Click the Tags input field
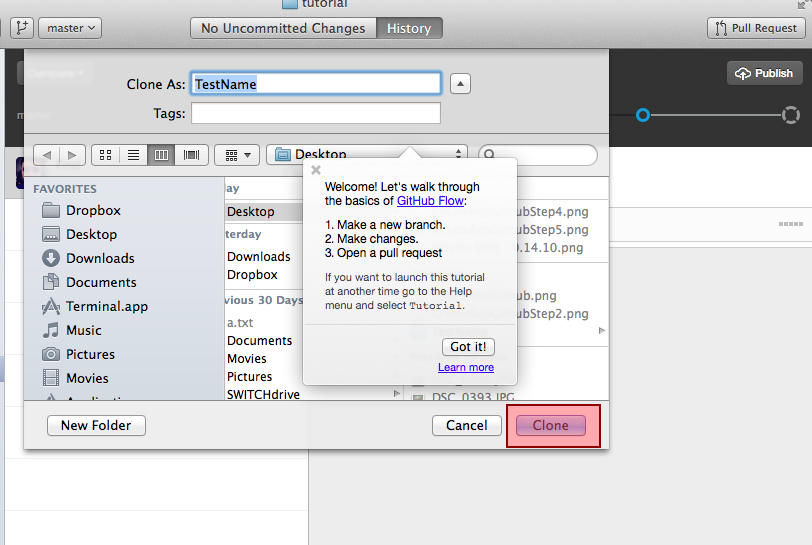 click(x=316, y=113)
